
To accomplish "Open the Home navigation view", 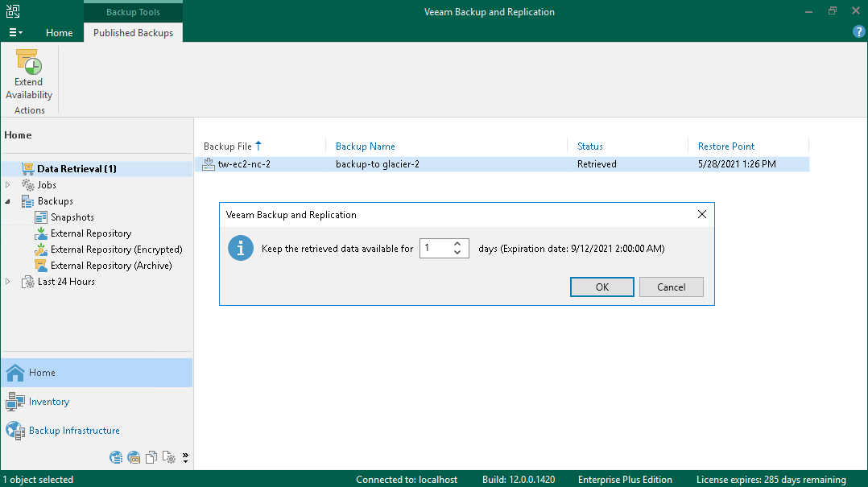I will tap(97, 373).
